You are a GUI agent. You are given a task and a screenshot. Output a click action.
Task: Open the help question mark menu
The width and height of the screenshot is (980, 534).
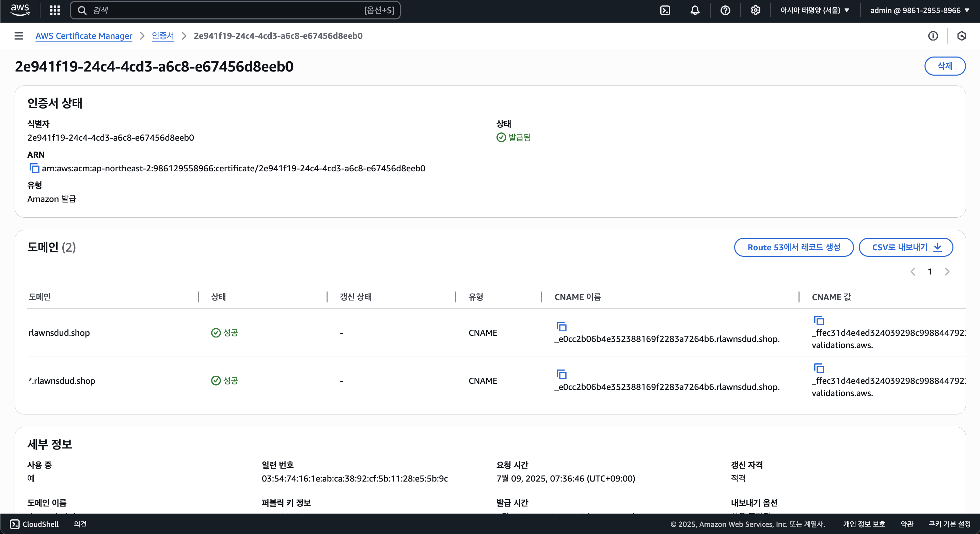(x=725, y=10)
